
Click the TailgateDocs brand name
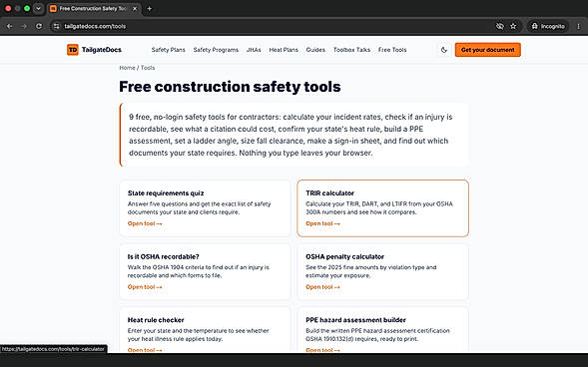pyautogui.click(x=102, y=50)
